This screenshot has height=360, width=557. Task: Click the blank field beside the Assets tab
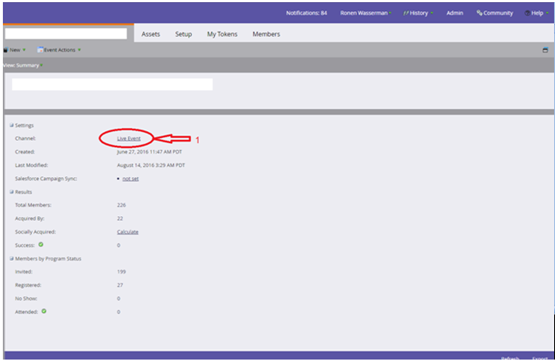click(x=66, y=34)
